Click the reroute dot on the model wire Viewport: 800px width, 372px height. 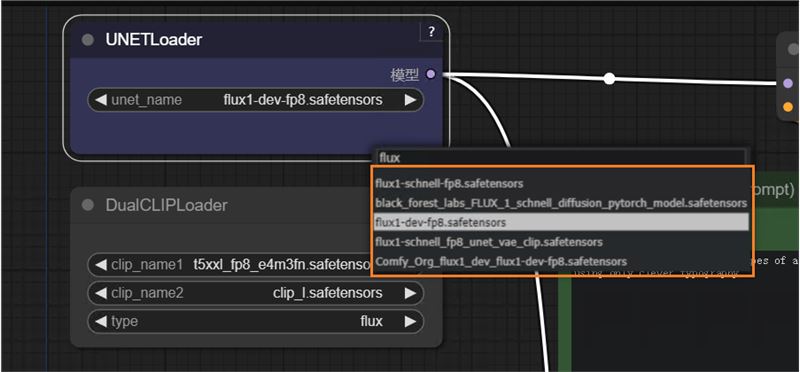pyautogui.click(x=609, y=79)
